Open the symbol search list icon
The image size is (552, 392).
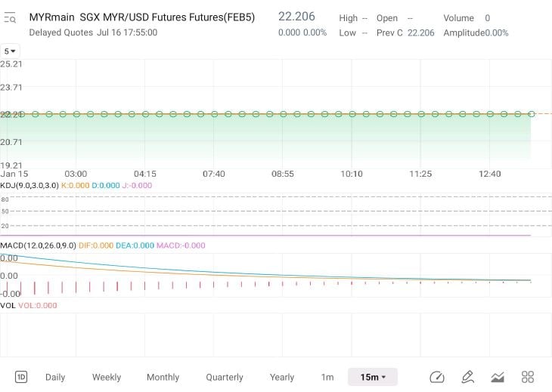pos(10,17)
